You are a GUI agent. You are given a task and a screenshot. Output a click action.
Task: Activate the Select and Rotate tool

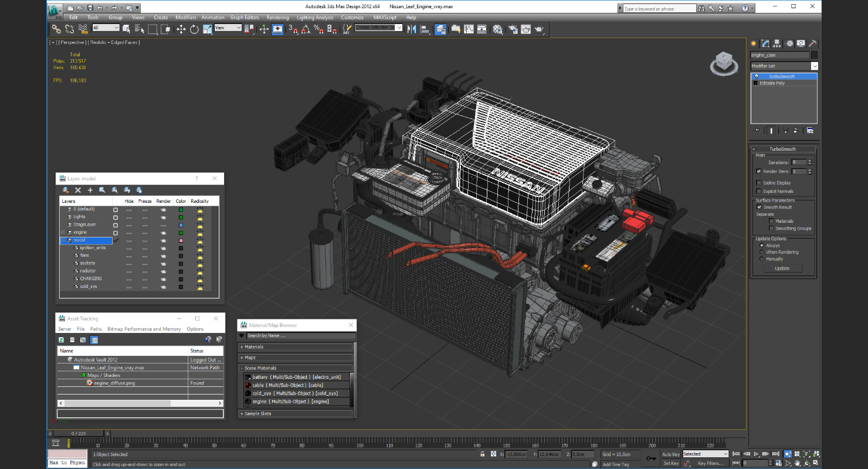coord(194,29)
